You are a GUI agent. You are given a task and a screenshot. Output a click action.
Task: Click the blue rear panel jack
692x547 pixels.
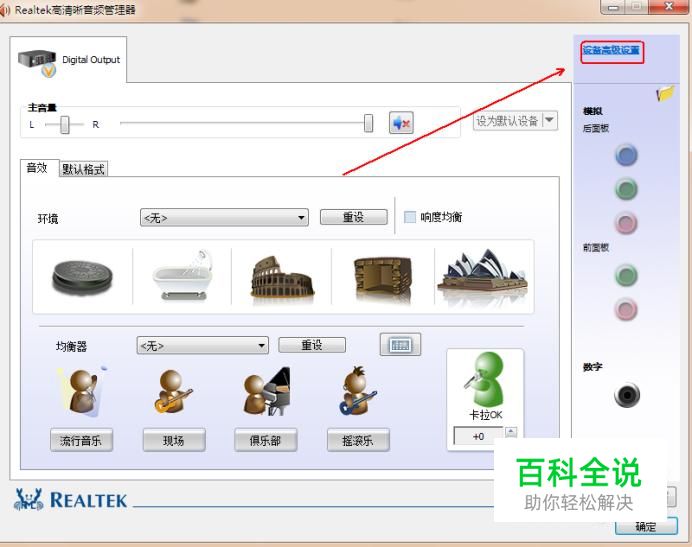click(x=626, y=155)
